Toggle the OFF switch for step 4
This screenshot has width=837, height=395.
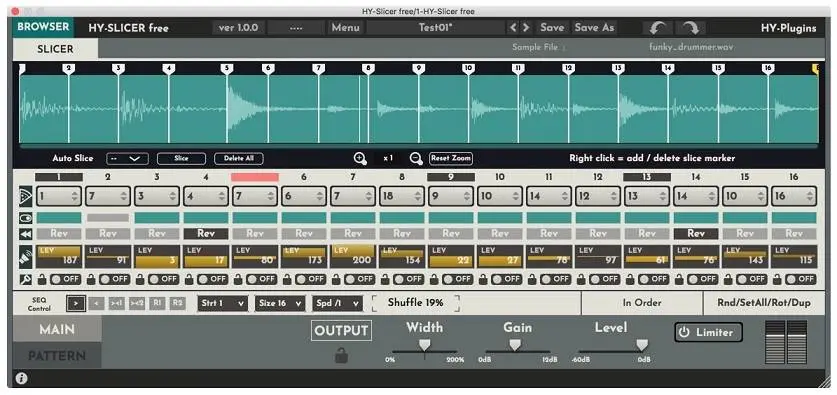212,279
